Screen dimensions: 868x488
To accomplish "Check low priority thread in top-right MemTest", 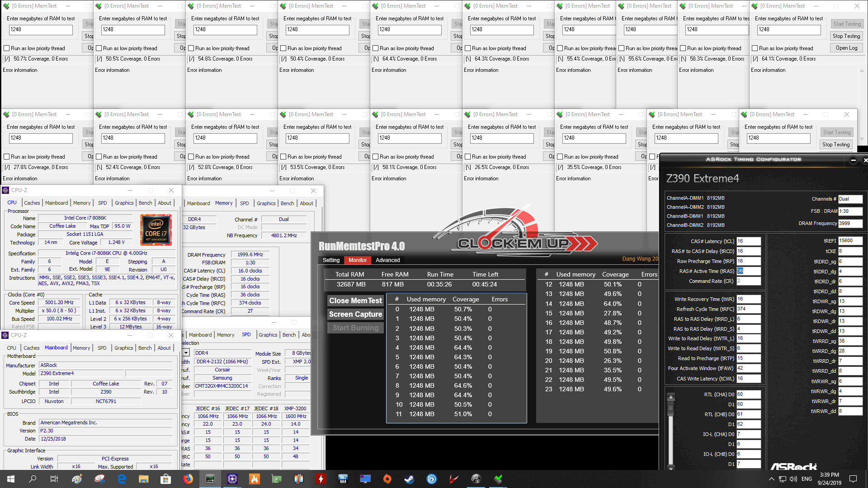I will click(755, 48).
